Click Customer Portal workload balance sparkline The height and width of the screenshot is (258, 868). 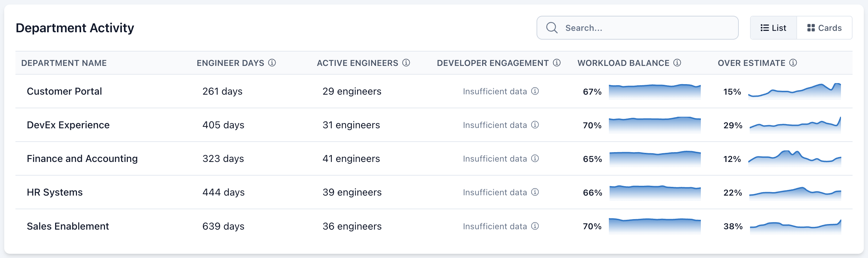pos(655,91)
